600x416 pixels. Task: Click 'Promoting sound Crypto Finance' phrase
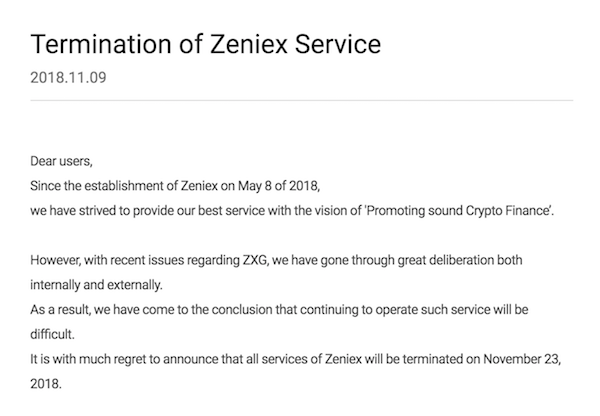(458, 211)
